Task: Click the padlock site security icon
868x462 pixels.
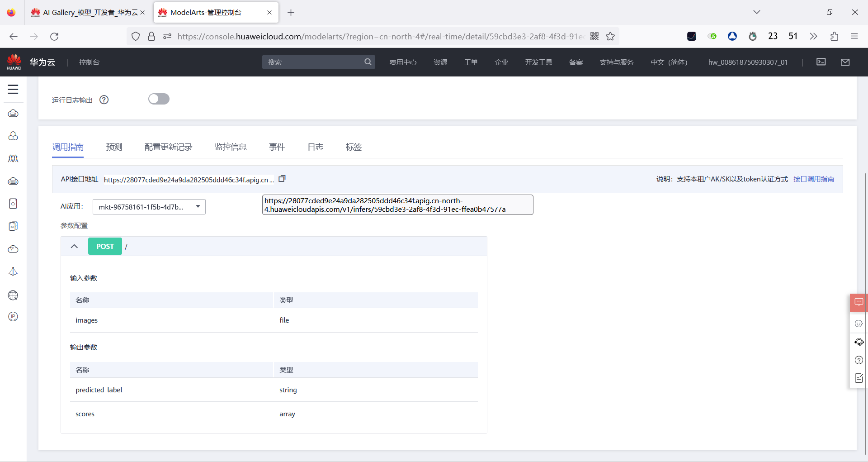Action: pos(151,36)
